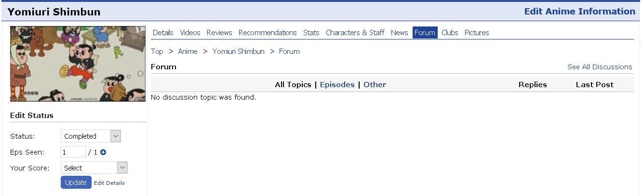The height and width of the screenshot is (196, 644).
Task: Open the Status dropdown showing Completed
Action: pyautogui.click(x=91, y=136)
